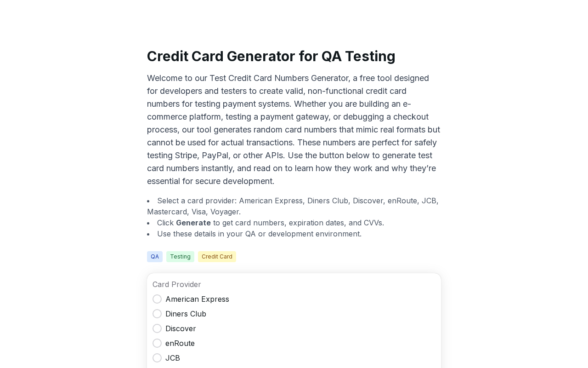This screenshot has height=368, width=588.
Task: Click the yellow Credit Card tag
Action: coord(217,257)
